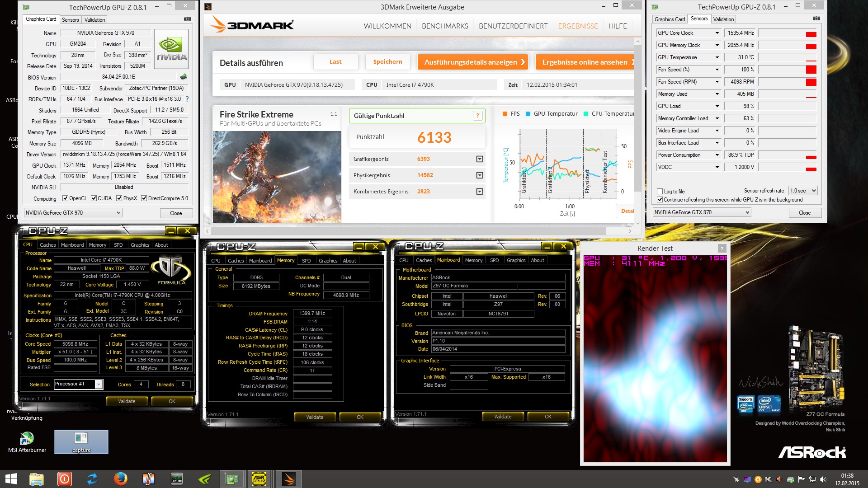Open the HILFE tab in 3DMark
868x488 pixels.
click(618, 26)
